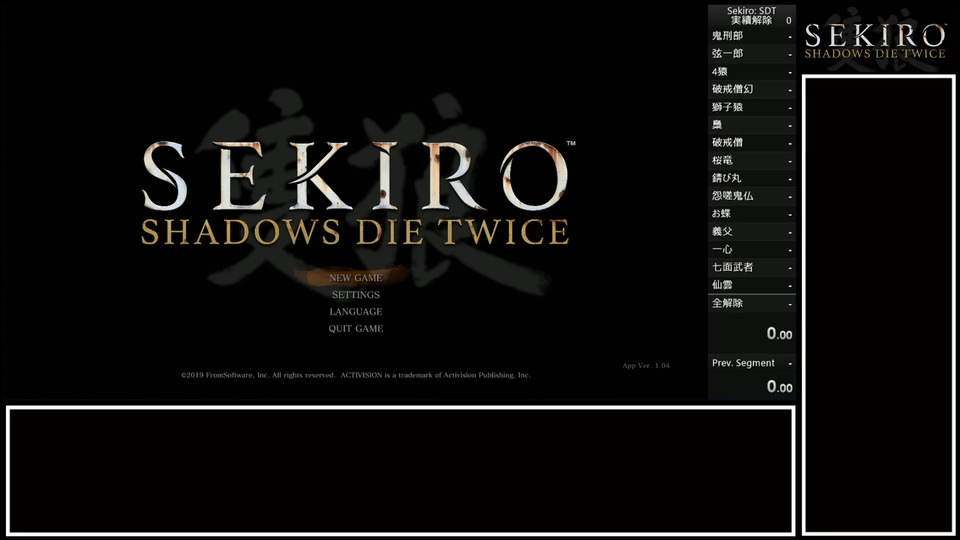Image resolution: width=960 pixels, height=540 pixels.
Task: Click the FromSoftware copyright notice text
Action: (x=356, y=375)
